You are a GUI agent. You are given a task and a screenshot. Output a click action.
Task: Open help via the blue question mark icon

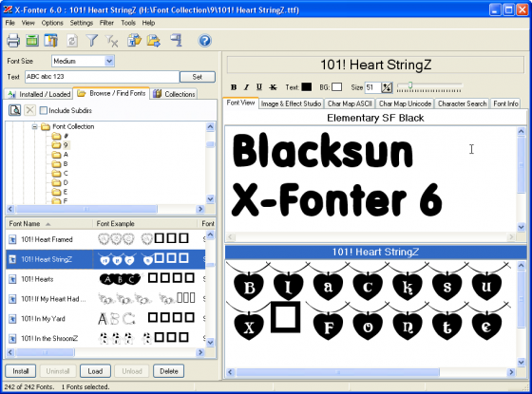pos(204,41)
